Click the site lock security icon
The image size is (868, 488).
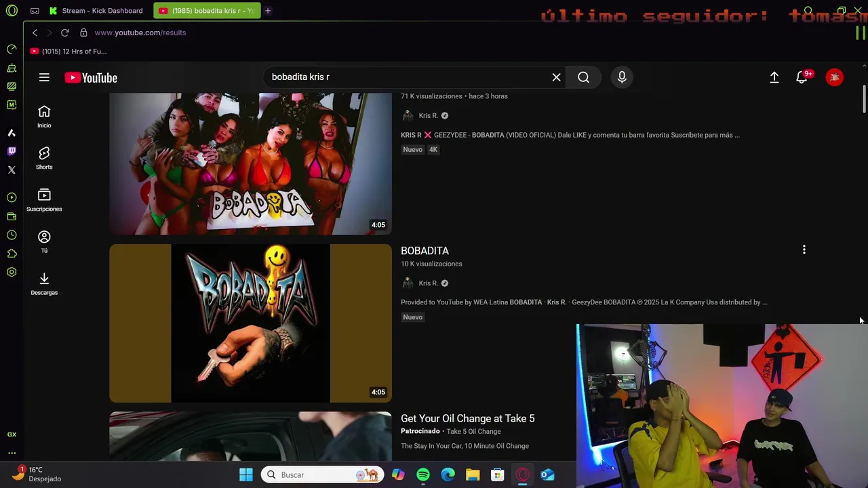click(x=83, y=33)
